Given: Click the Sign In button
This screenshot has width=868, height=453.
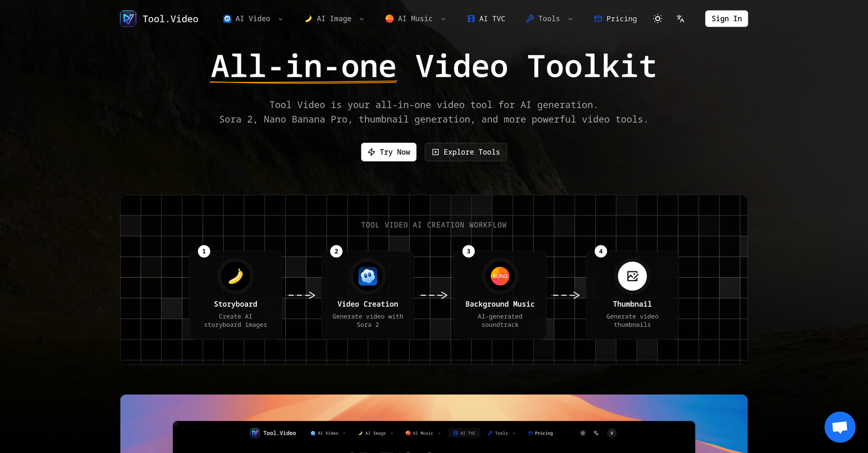Looking at the screenshot, I should [x=726, y=18].
